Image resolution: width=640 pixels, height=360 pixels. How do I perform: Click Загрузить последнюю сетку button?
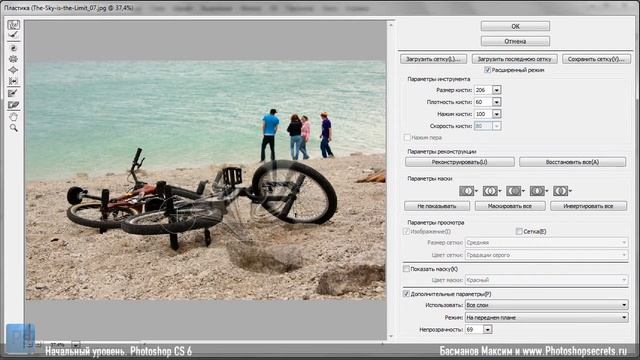click(514, 59)
